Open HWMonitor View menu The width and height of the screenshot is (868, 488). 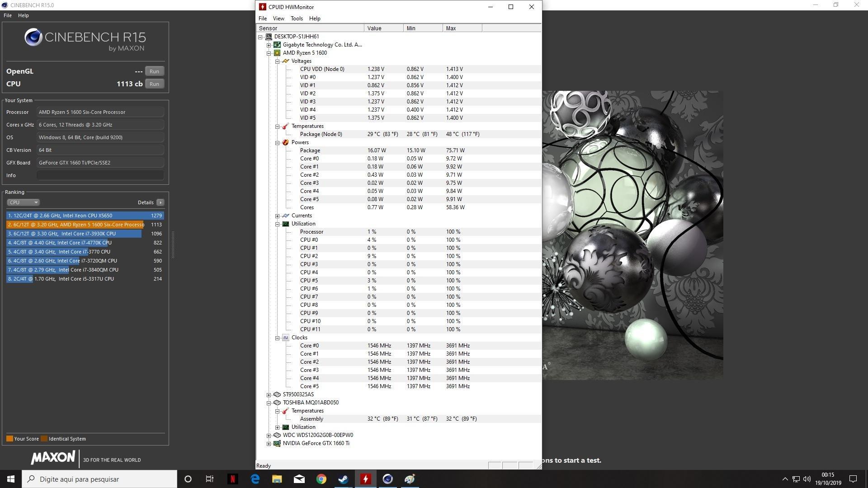click(278, 19)
